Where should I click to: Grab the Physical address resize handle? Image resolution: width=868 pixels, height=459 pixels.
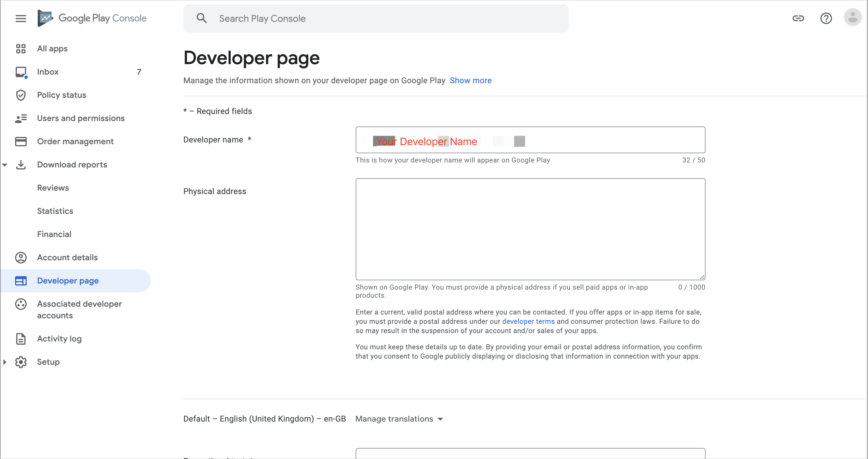pos(702,277)
